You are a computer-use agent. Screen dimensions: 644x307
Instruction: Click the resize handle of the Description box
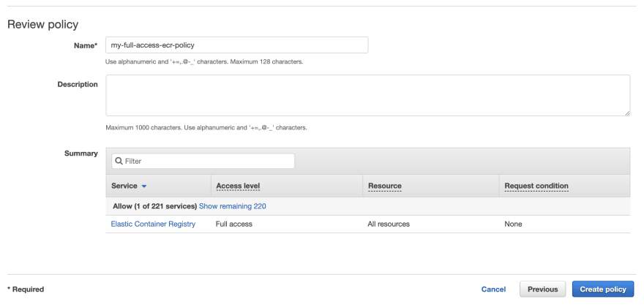(x=628, y=113)
